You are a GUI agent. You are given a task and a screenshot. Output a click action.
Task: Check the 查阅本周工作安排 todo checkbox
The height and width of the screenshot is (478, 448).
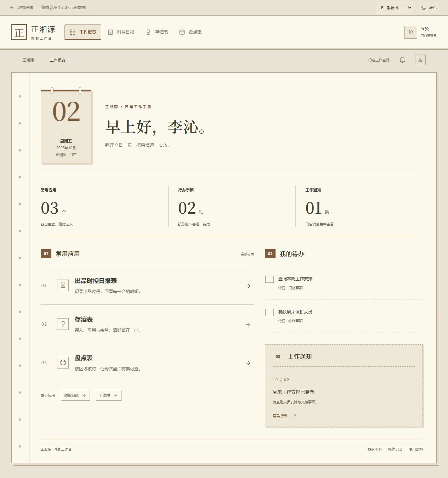click(270, 279)
